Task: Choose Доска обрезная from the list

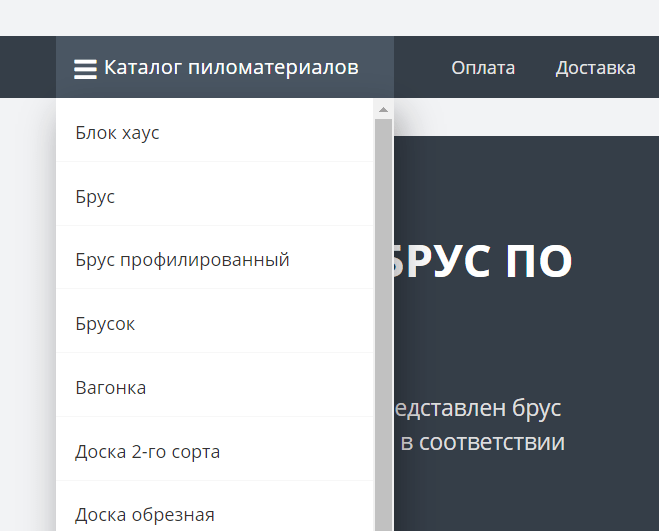Action: 144,515
